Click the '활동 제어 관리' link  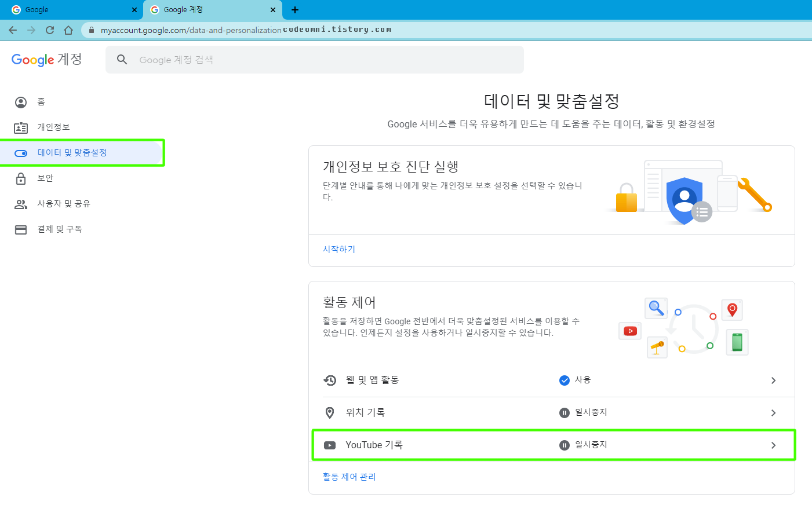pyautogui.click(x=349, y=477)
